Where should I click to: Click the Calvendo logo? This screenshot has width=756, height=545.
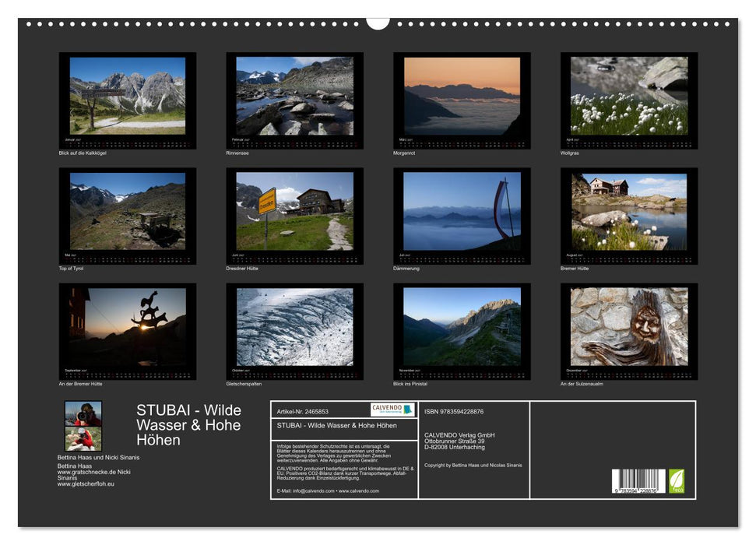pyautogui.click(x=392, y=410)
